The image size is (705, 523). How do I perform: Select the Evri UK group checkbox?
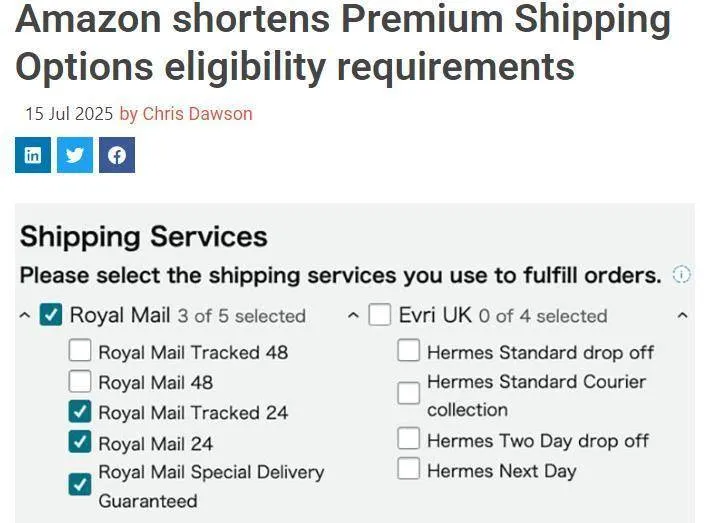(379, 316)
